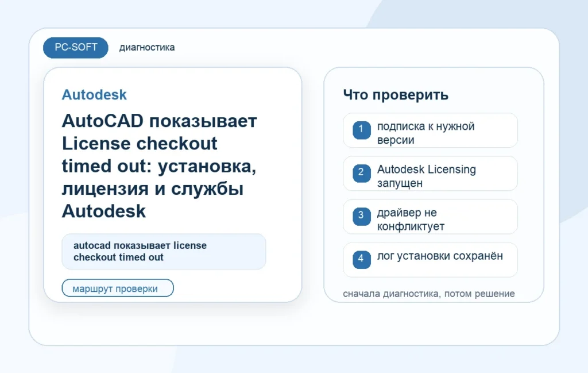Click step 1 number icon
Viewport: 588px width, 373px height.
pyautogui.click(x=362, y=130)
